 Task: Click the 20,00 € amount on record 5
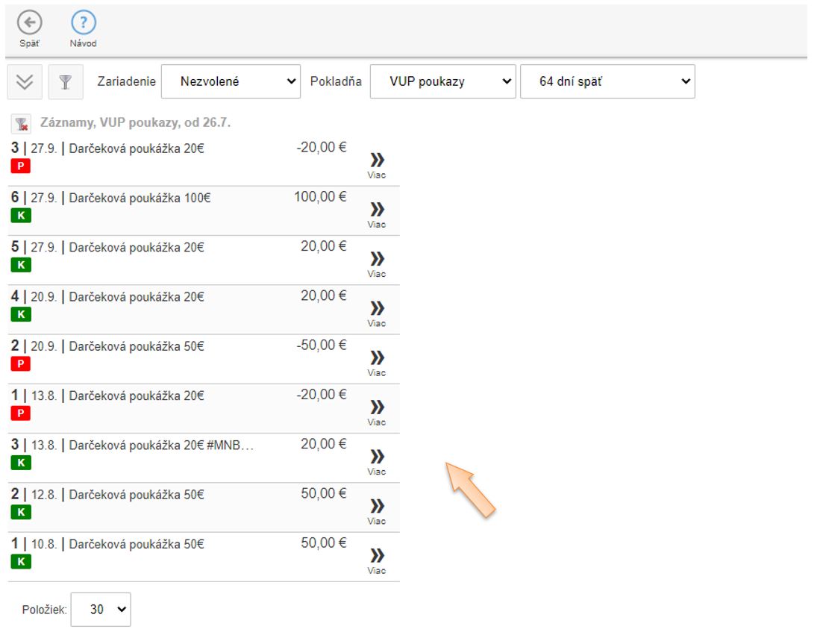point(323,246)
